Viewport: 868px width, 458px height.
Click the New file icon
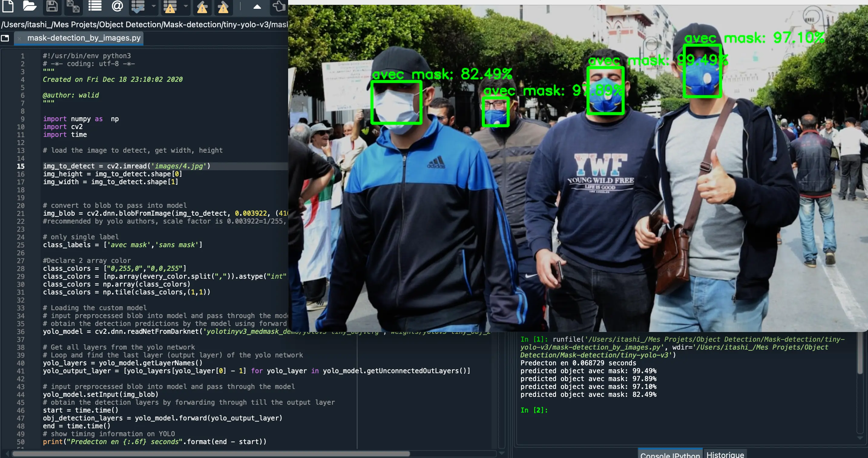coord(8,6)
